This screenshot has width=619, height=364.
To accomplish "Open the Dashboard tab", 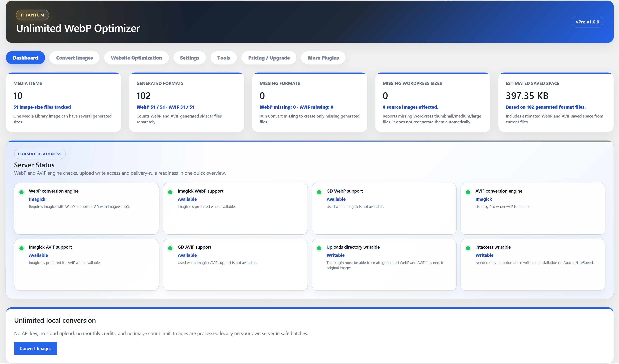I will [x=25, y=58].
